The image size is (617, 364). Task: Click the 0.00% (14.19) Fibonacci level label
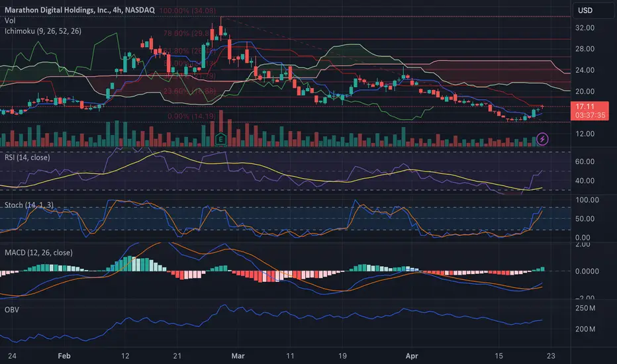coord(191,116)
